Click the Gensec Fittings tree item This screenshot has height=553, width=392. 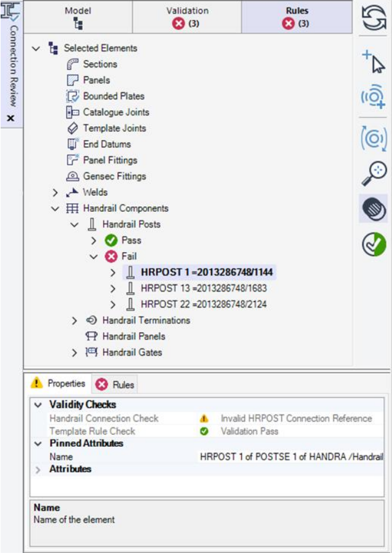tap(114, 176)
